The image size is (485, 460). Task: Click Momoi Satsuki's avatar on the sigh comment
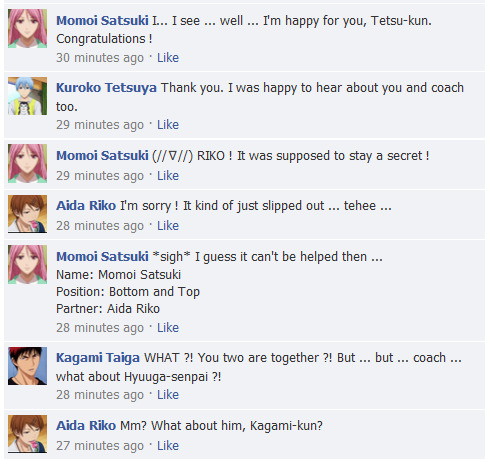pyautogui.click(x=27, y=264)
